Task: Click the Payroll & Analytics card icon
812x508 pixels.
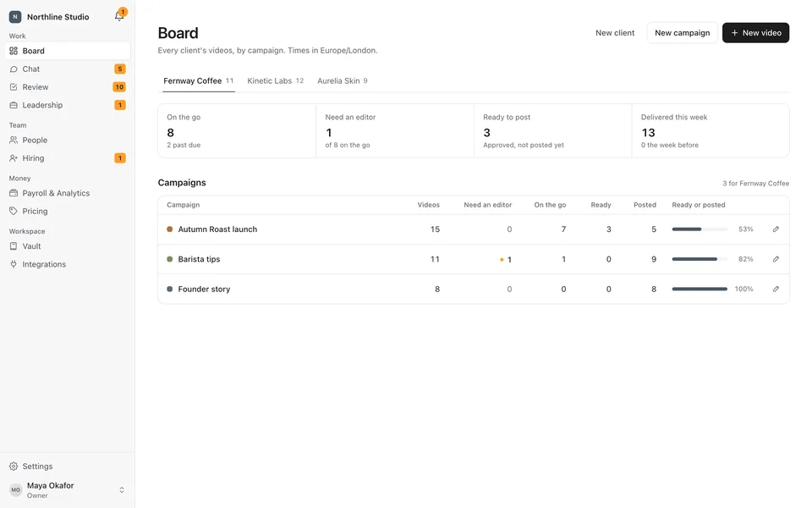Action: [14, 193]
